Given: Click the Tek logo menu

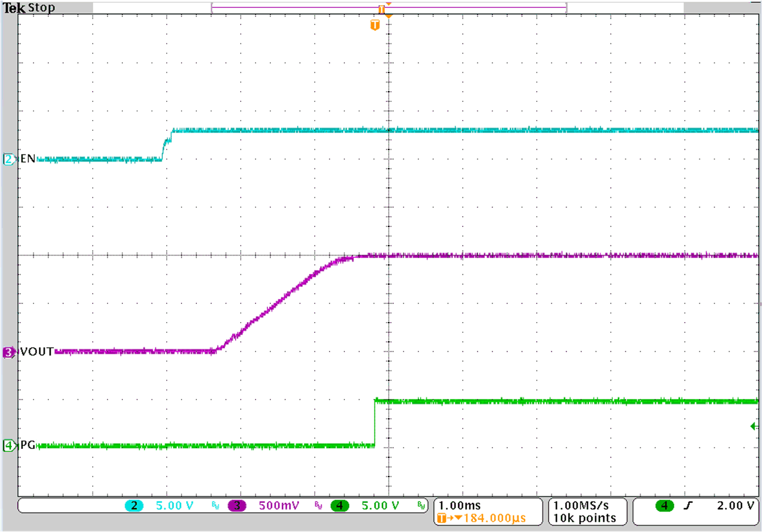Looking at the screenshot, I should 13,7.
